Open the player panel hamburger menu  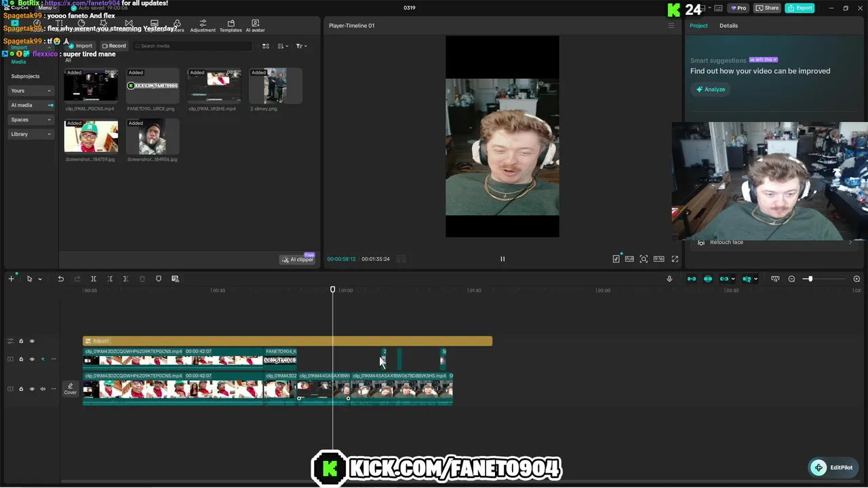click(671, 26)
